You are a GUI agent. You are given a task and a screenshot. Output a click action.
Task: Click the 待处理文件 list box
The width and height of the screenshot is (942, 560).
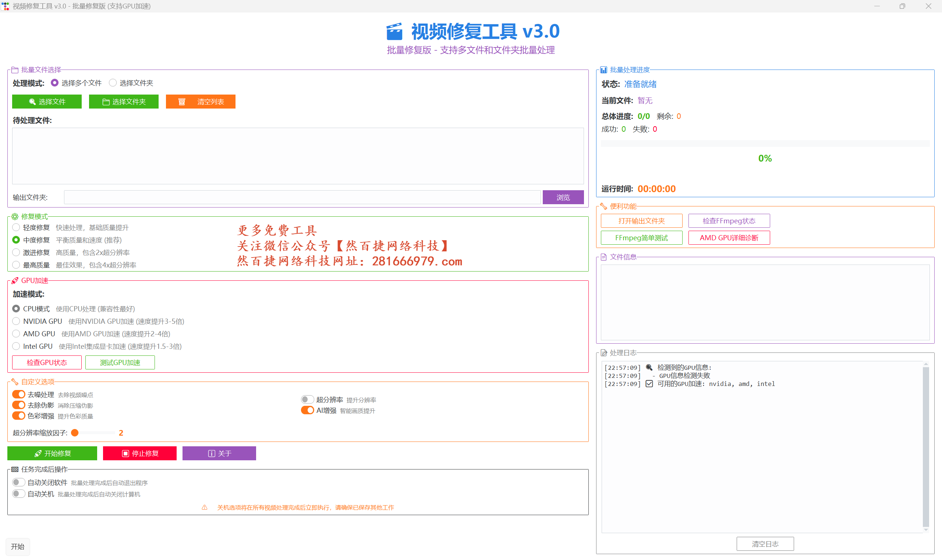[298, 156]
